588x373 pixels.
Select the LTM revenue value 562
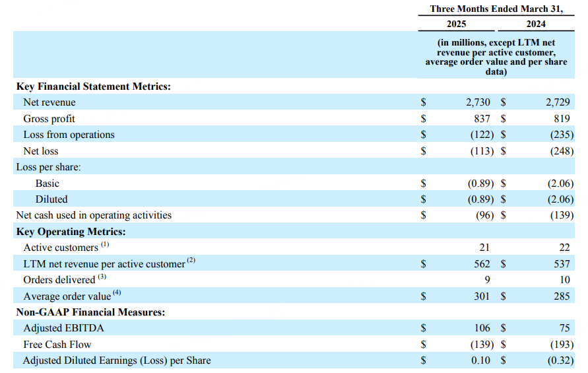click(482, 264)
